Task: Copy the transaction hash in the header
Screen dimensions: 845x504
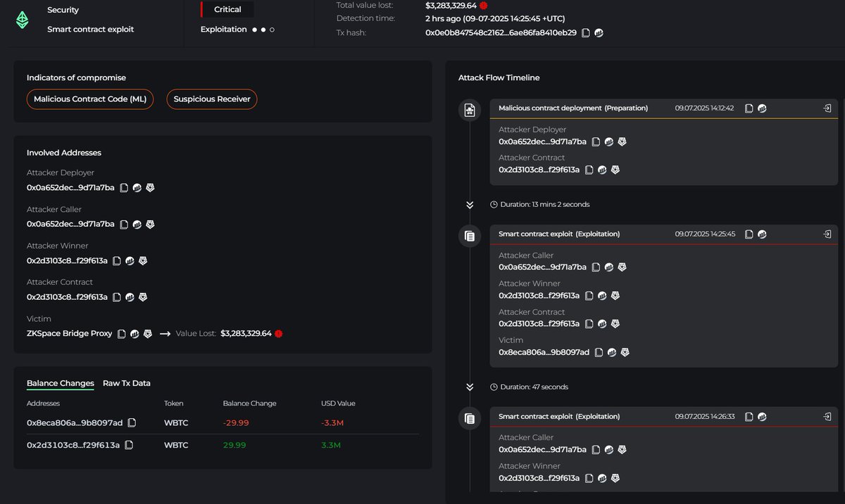Action: 586,32
